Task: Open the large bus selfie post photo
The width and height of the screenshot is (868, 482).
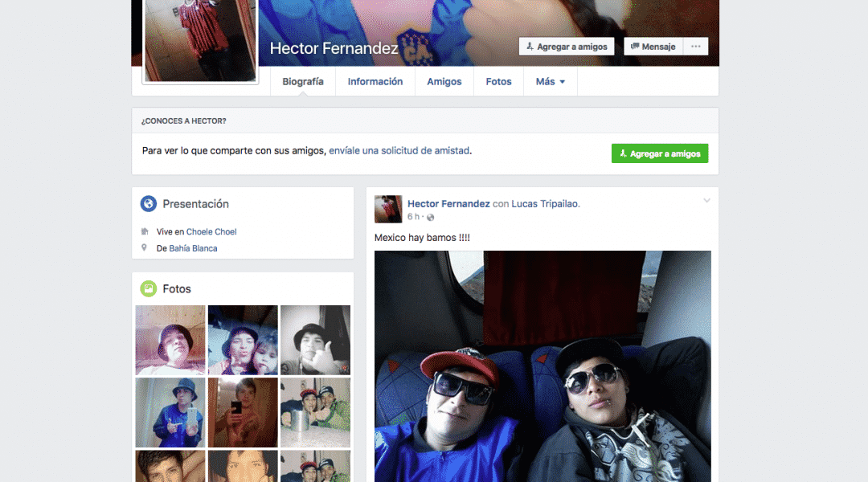Action: [x=542, y=366]
